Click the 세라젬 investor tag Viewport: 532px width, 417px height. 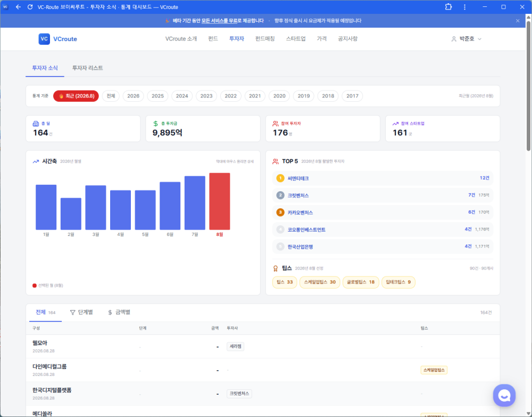236,347
